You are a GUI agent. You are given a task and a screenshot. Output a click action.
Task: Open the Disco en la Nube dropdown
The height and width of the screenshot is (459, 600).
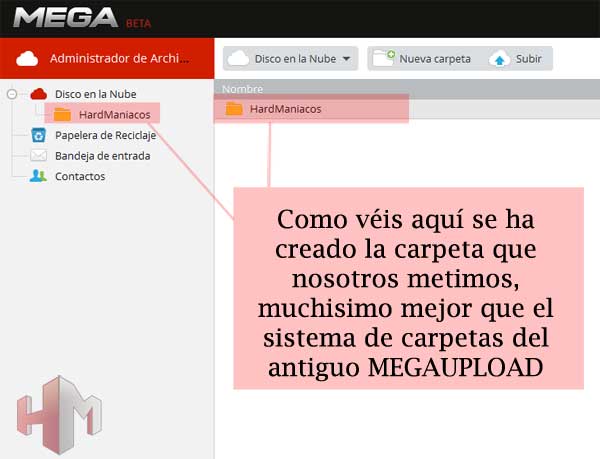[290, 59]
